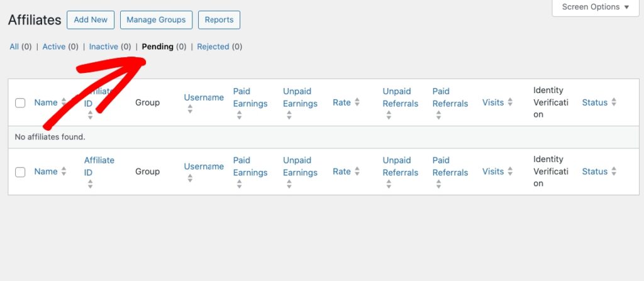The image size is (644, 281).
Task: Tick the select-all checkbox in table footer
Action: tap(20, 172)
